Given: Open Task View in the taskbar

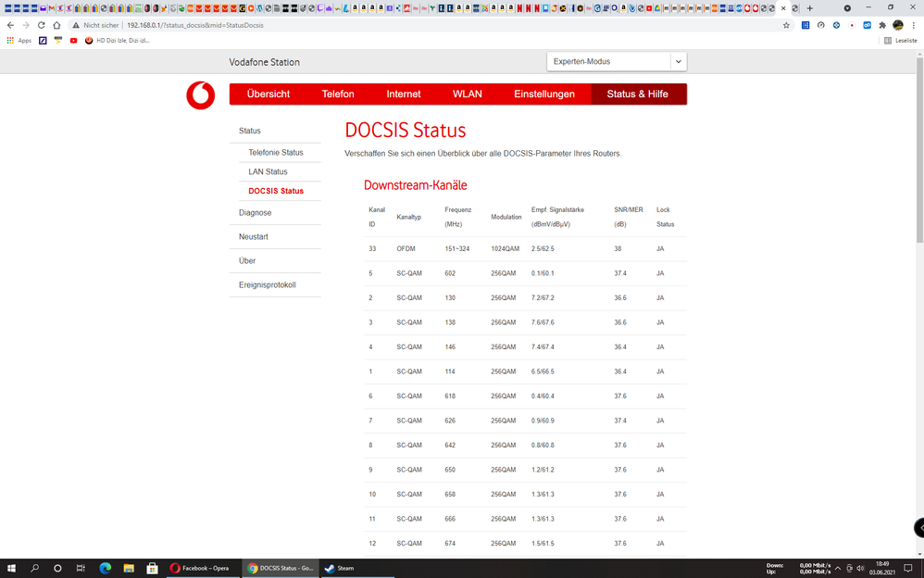Looking at the screenshot, I should (x=80, y=568).
